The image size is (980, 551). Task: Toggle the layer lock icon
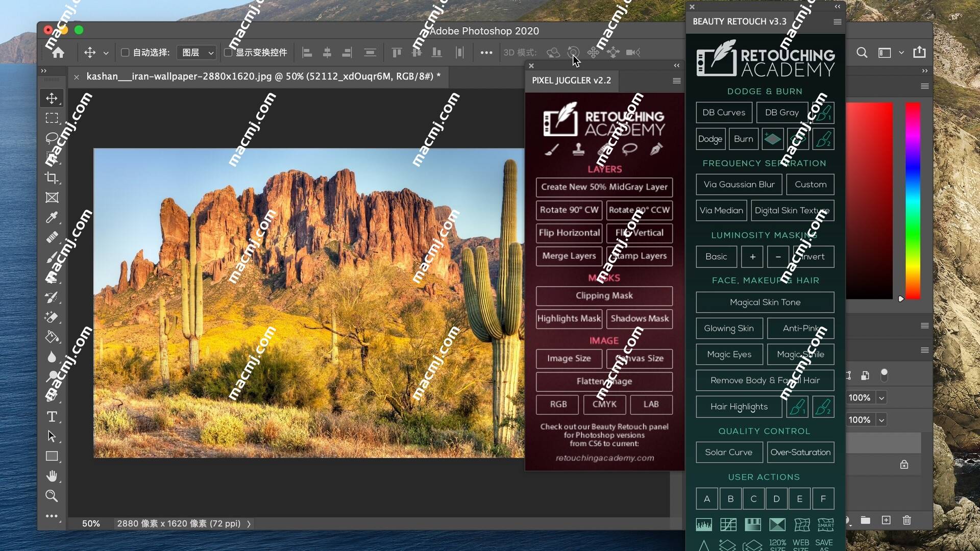(x=904, y=464)
